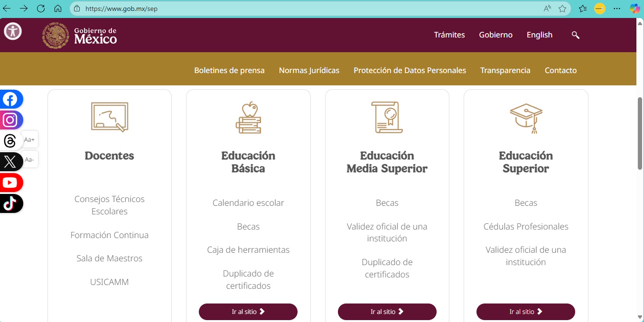644x322 pixels.
Task: Open the TikTok sidebar icon
Action: point(10,203)
